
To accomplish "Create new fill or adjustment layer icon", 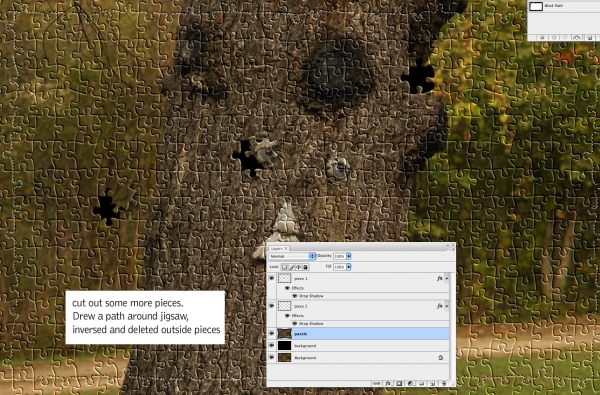I will click(x=411, y=384).
